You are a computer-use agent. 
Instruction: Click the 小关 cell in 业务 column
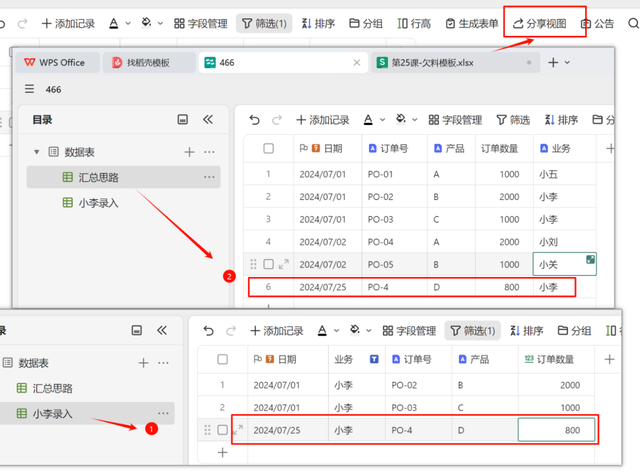pos(564,264)
